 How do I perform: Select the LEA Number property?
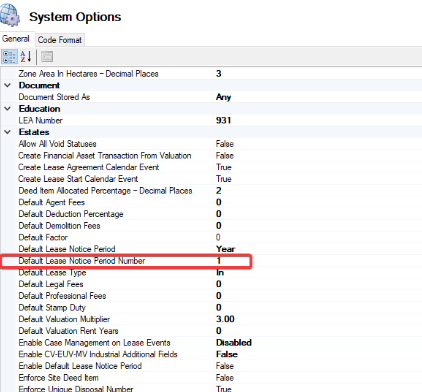40,120
